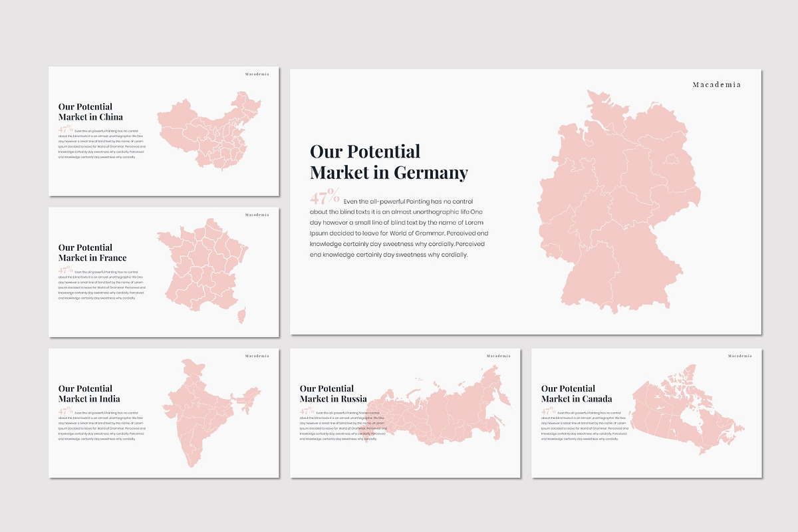
Task: Click the 47% figure on Canada slide
Action: coord(548,412)
